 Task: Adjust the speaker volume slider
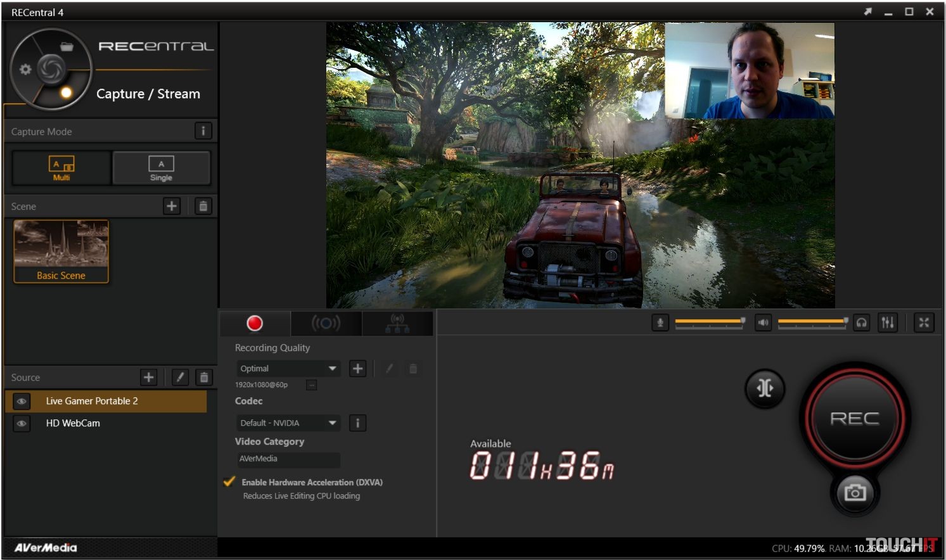(812, 322)
